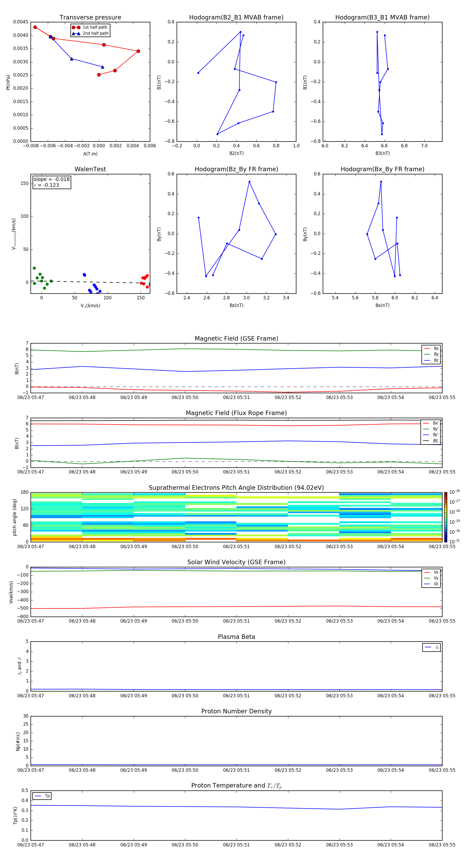Click '|B|' legend entry in Flux Rope panel
473x868 pixels.
pos(431,441)
